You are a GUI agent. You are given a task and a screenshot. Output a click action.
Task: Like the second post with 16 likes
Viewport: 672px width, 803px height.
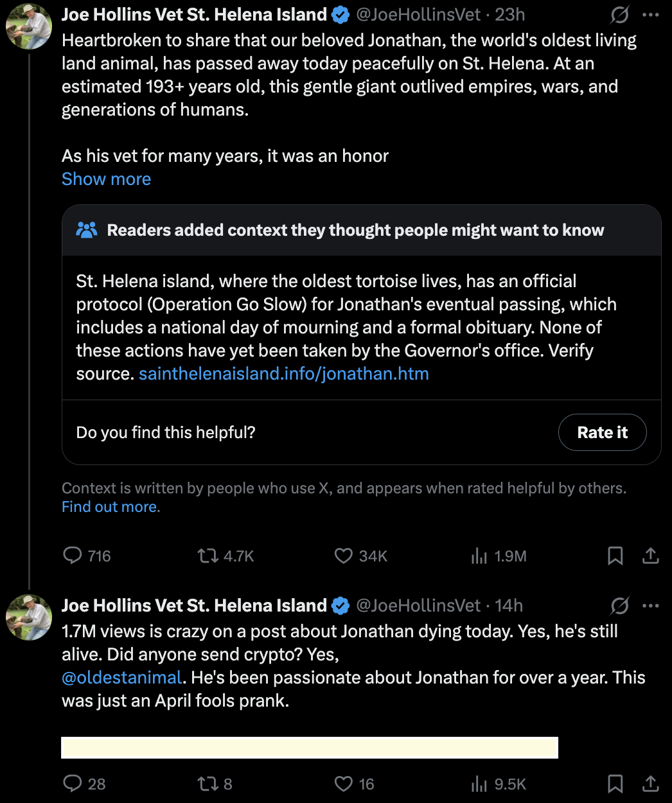[344, 784]
